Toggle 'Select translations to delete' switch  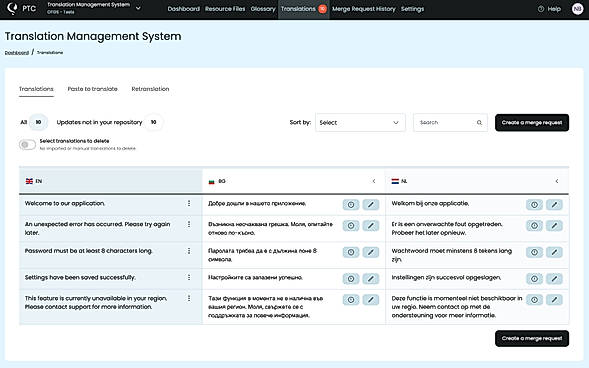(27, 145)
